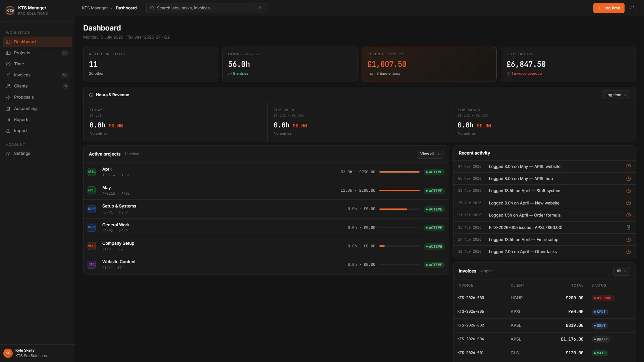Click DRAFT status on KTS-2026-004
This screenshot has width=644, height=362.
pyautogui.click(x=601, y=339)
